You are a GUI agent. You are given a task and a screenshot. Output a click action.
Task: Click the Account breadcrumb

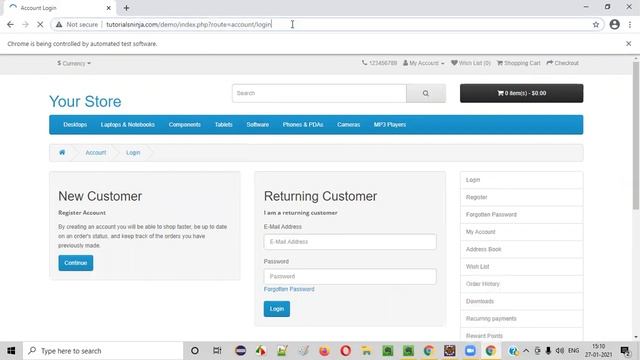point(96,152)
